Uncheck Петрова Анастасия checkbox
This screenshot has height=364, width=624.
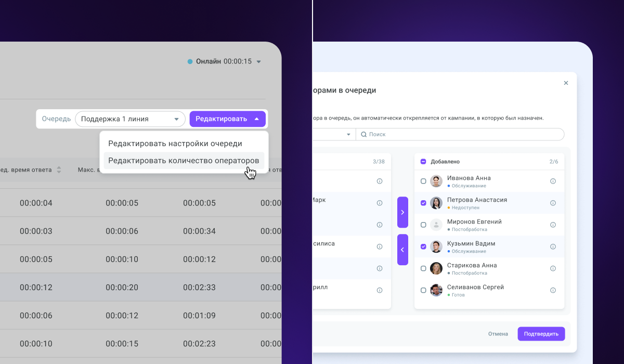point(423,203)
